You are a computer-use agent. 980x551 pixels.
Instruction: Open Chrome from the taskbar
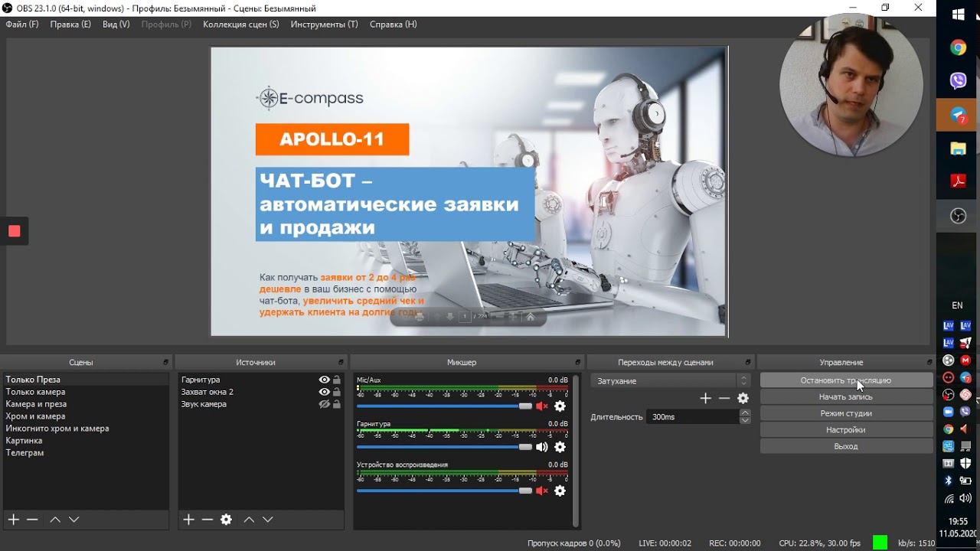click(958, 48)
